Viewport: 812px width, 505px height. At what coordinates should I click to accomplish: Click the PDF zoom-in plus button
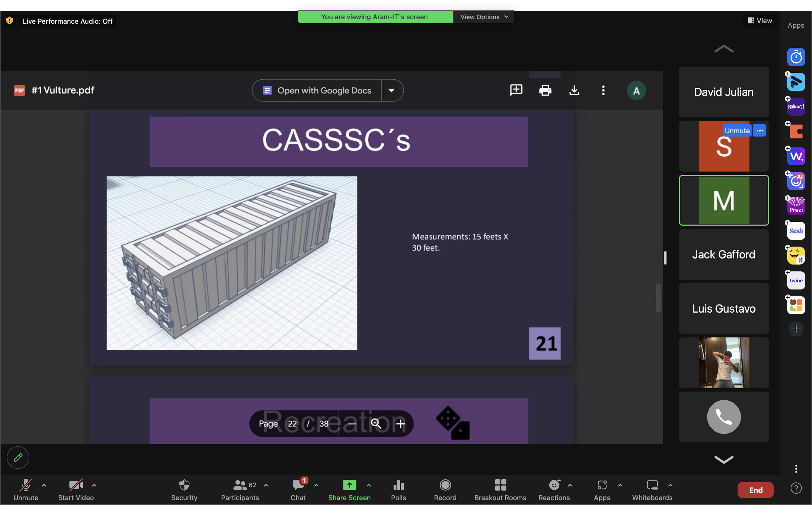tap(400, 423)
